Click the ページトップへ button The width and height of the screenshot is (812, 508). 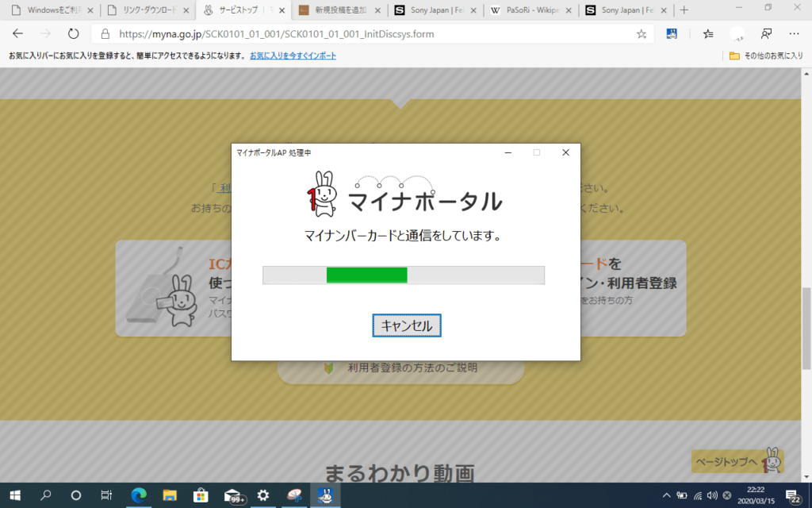click(737, 461)
